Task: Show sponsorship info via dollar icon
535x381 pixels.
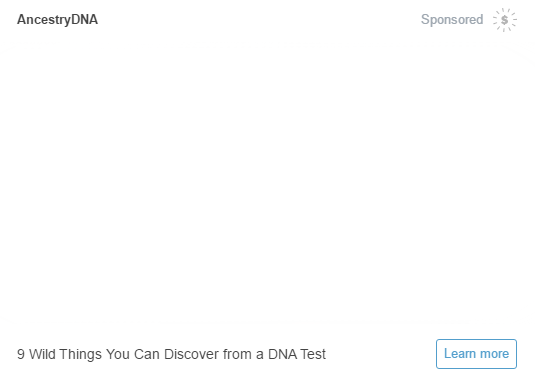Action: coord(505,20)
